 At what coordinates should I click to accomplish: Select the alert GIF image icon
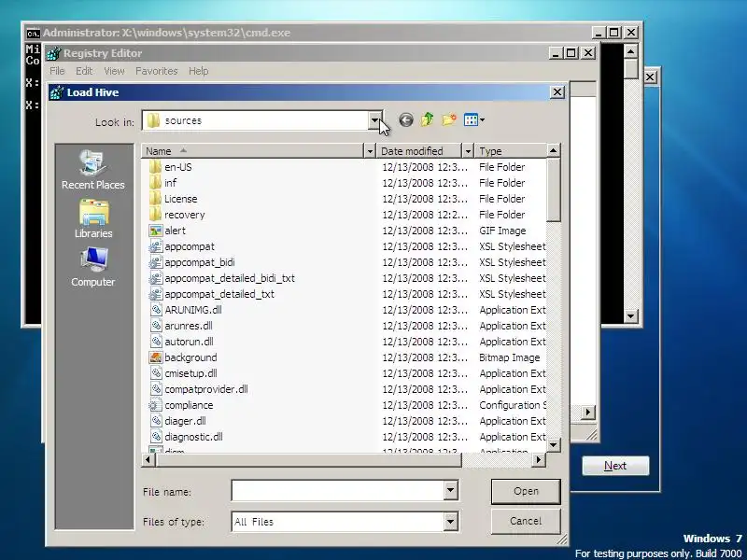155,231
